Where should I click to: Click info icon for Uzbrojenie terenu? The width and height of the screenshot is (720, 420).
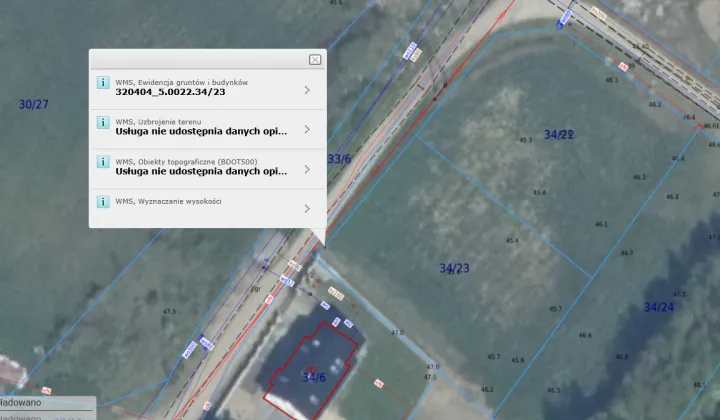click(x=103, y=123)
